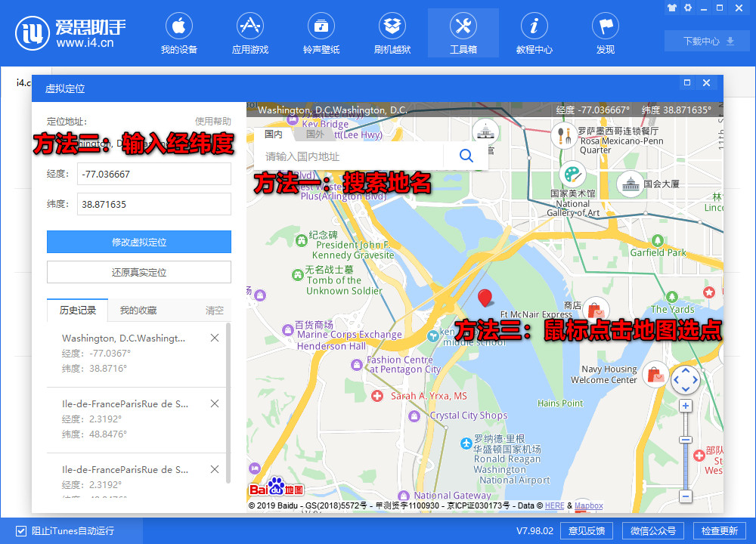Open the 刷机越狱 flash and jailbreak section
Screen dimensions: 756x544
392,35
